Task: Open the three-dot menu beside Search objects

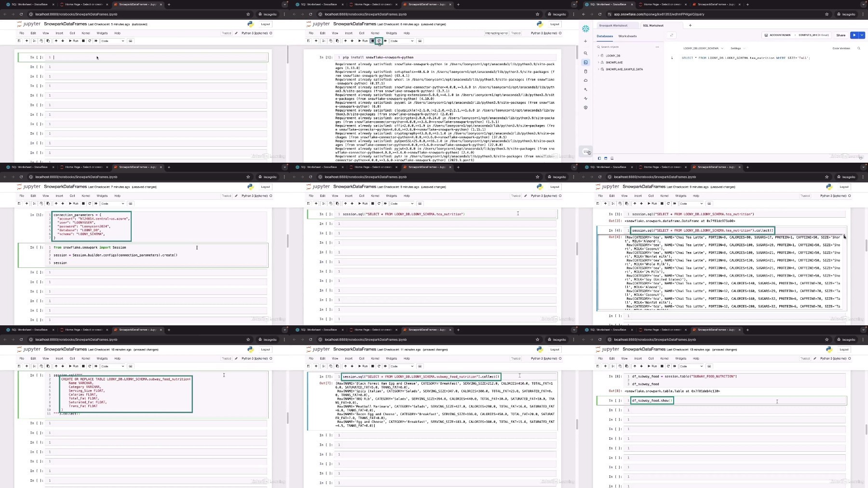Action: tap(657, 47)
